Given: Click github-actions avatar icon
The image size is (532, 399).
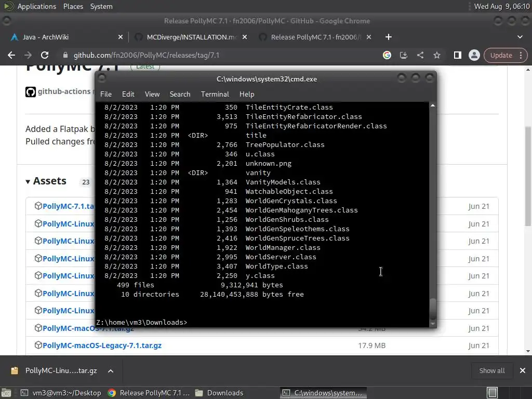Looking at the screenshot, I should click(31, 92).
